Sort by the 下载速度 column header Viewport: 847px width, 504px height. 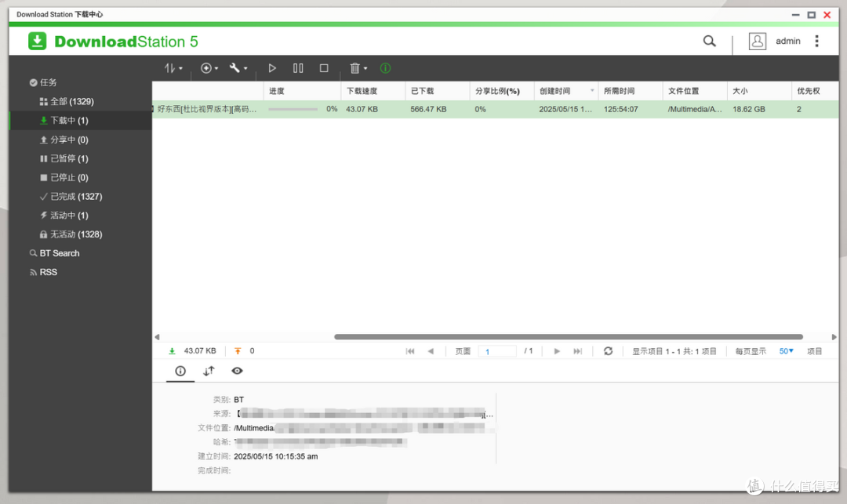click(373, 91)
